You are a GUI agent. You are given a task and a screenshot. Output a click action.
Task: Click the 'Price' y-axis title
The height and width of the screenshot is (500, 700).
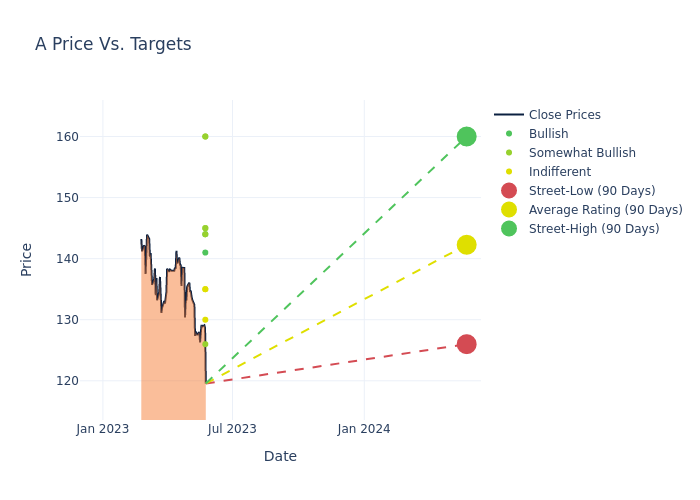[27, 259]
